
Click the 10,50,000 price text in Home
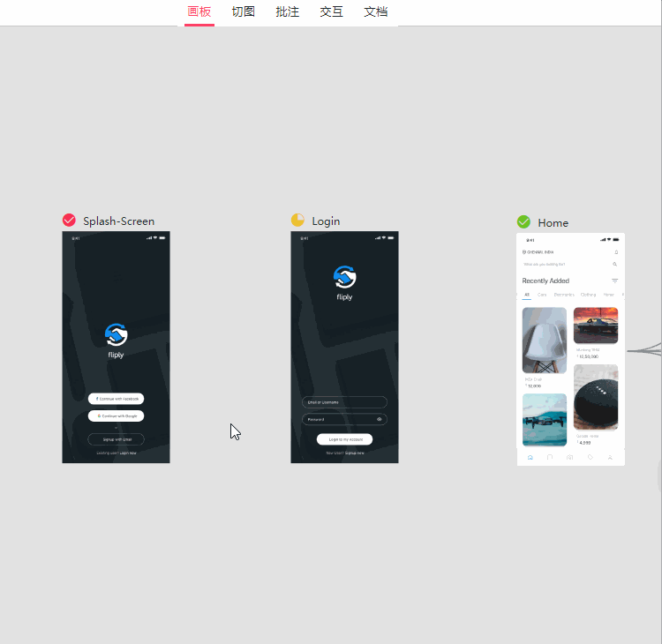point(588,356)
